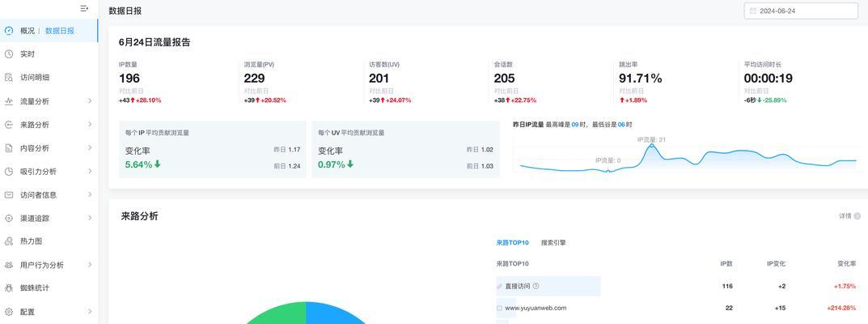
Task: Open the 实时 menu item
Action: point(49,54)
